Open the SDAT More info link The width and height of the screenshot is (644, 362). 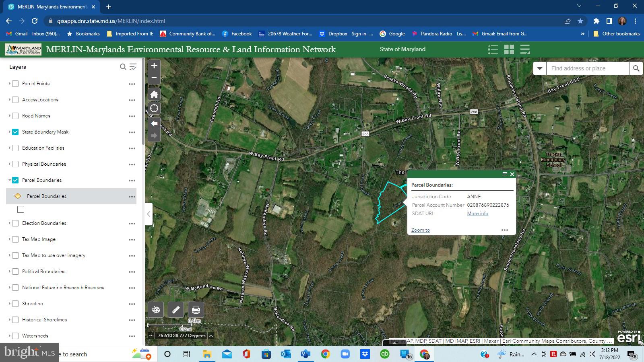point(477,214)
